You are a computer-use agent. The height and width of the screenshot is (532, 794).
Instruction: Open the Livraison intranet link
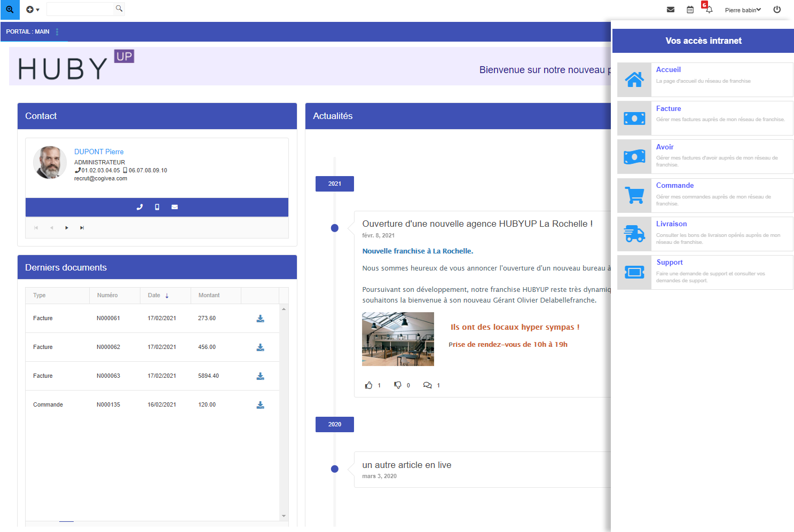(x=672, y=224)
